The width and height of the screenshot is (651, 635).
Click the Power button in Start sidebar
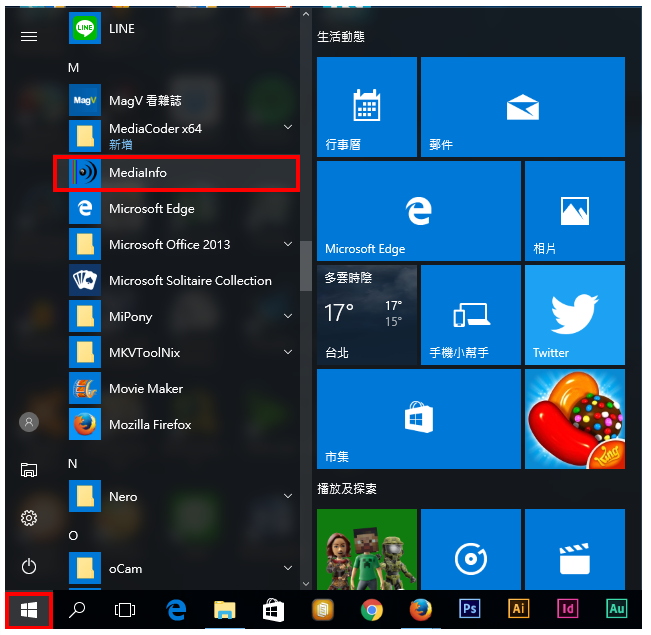pyautogui.click(x=29, y=566)
